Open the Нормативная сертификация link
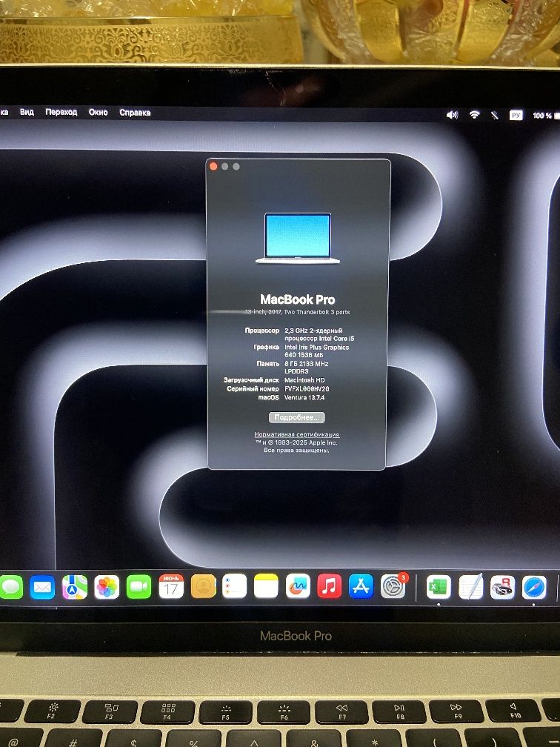This screenshot has width=560, height=747. pyautogui.click(x=296, y=434)
